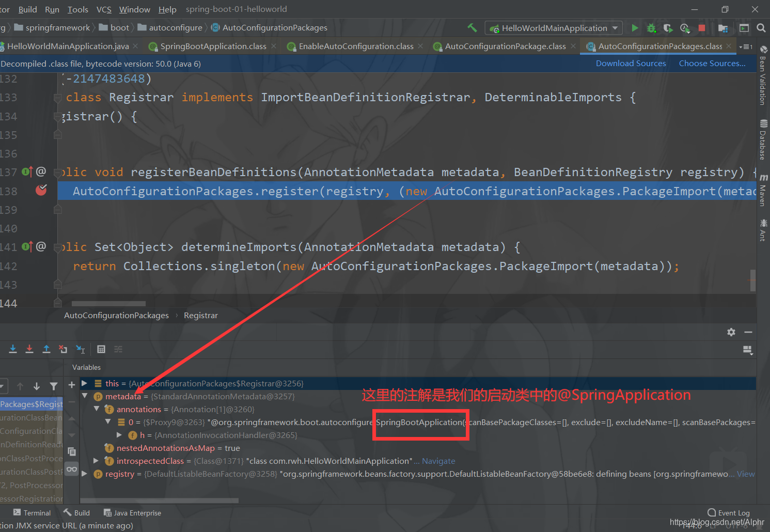Image resolution: width=770 pixels, height=532 pixels.
Task: Expand the introspectedClass node
Action: coord(96,461)
